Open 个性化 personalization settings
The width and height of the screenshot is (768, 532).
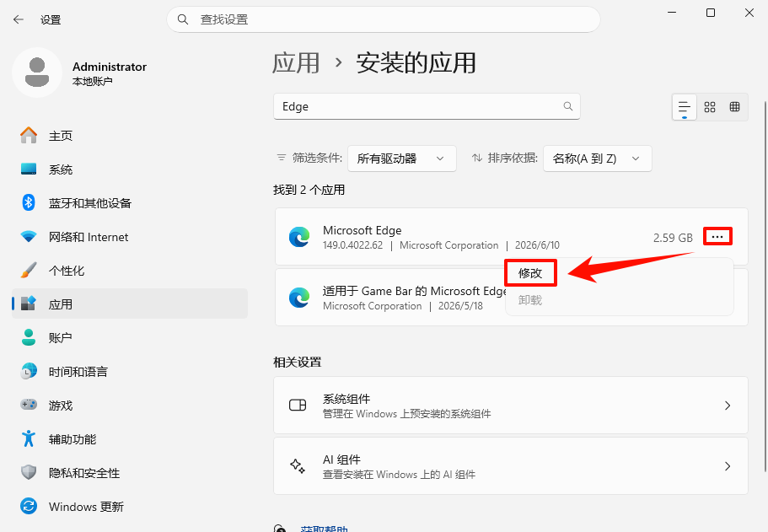[x=130, y=271]
